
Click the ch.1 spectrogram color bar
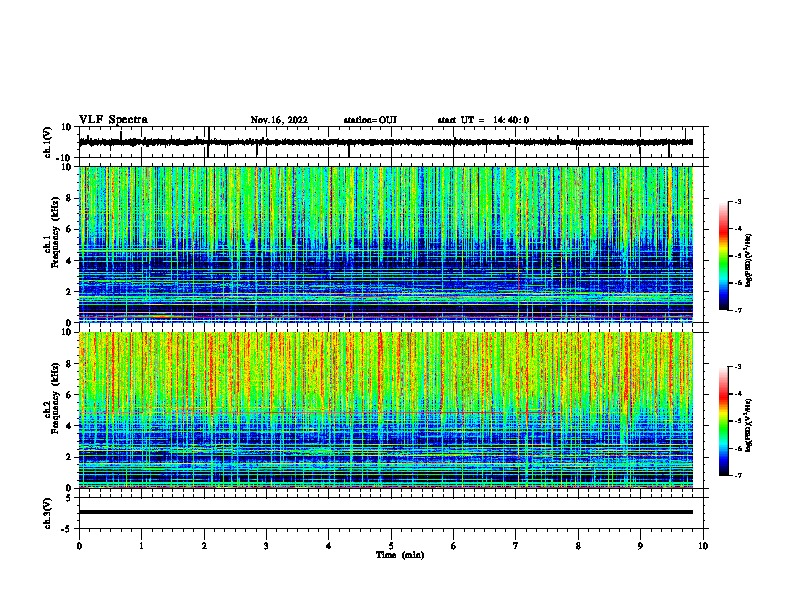[x=724, y=256]
